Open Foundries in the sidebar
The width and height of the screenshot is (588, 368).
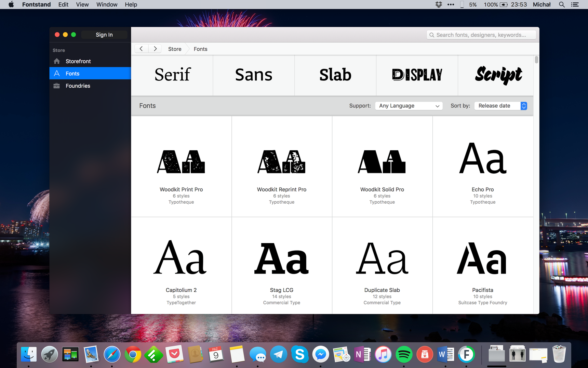click(90, 86)
